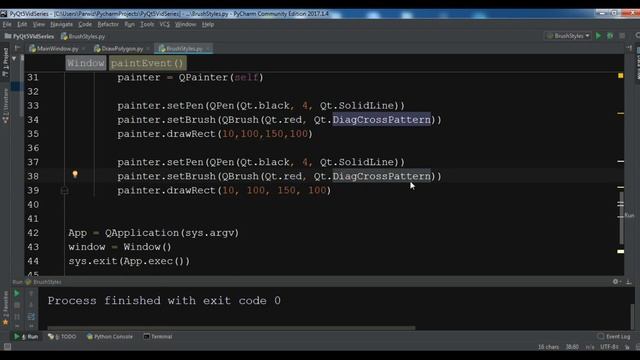Image resolution: width=640 pixels, height=360 pixels.
Task: Click tool window toggle icon in status bar corner
Action: pyautogui.click(x=7, y=347)
